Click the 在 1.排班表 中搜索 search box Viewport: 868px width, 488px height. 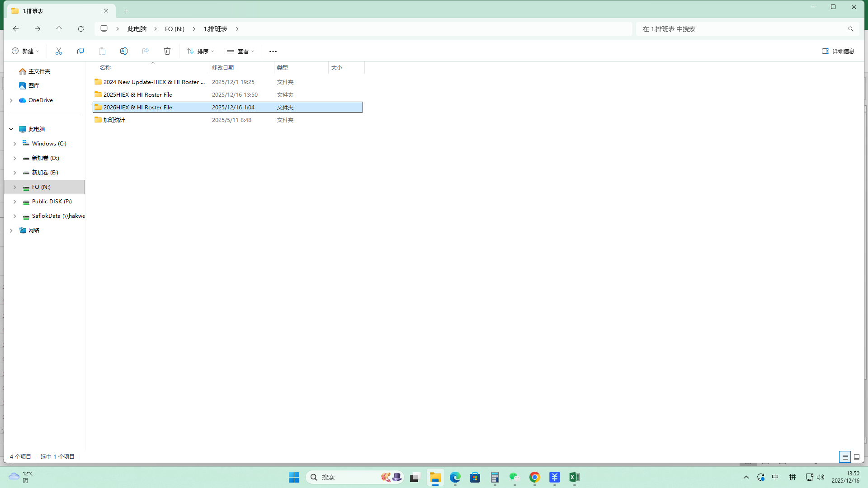point(741,29)
